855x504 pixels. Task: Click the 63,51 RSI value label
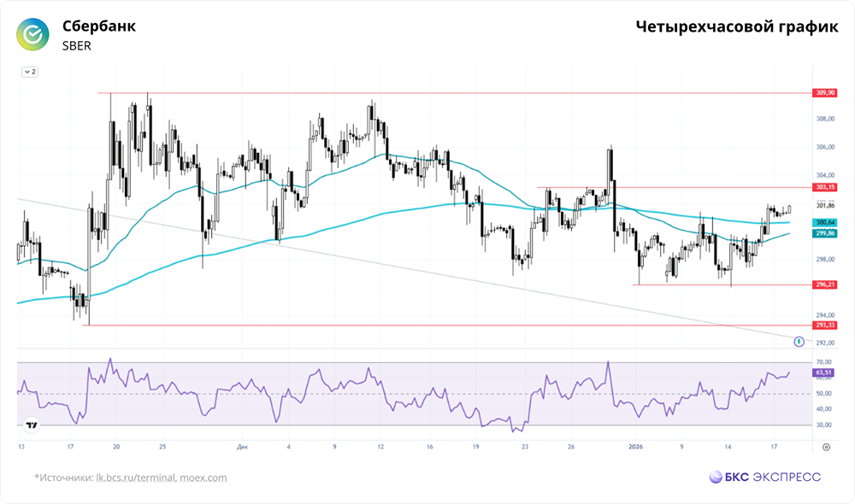click(x=823, y=372)
